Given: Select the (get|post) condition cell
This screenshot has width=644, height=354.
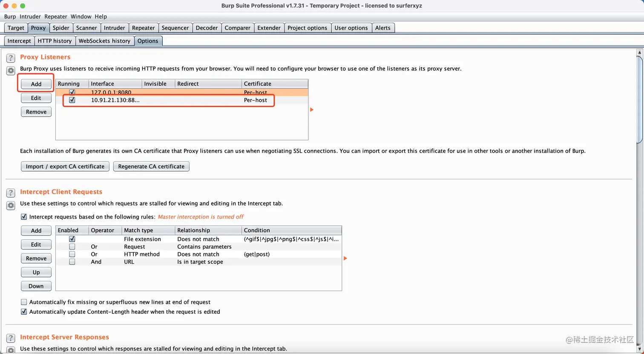Looking at the screenshot, I should pos(291,254).
